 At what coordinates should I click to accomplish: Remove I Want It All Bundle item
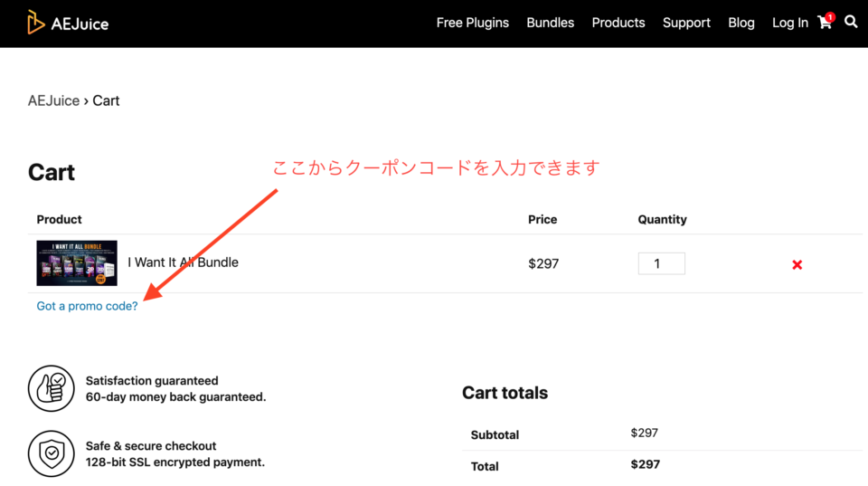[x=797, y=265]
